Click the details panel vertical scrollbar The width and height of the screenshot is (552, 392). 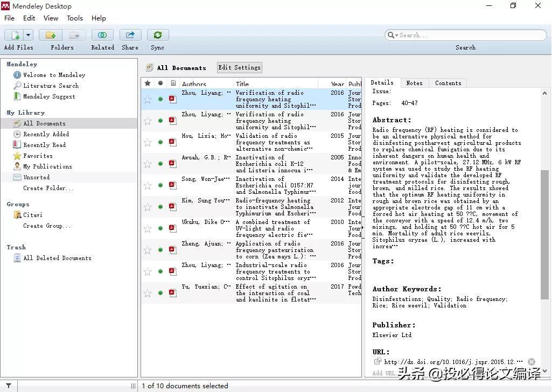click(x=544, y=234)
